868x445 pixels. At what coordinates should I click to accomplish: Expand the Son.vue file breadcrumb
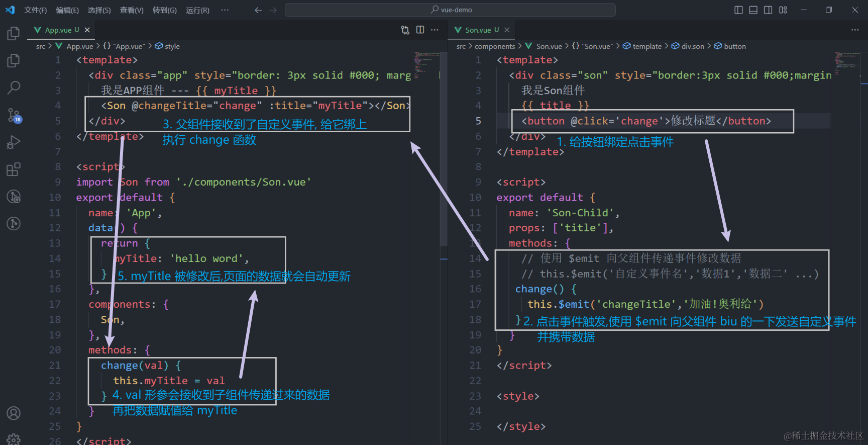[544, 46]
